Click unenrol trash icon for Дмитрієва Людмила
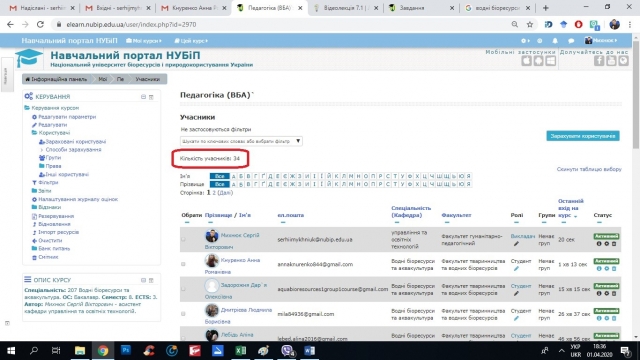 (614, 318)
